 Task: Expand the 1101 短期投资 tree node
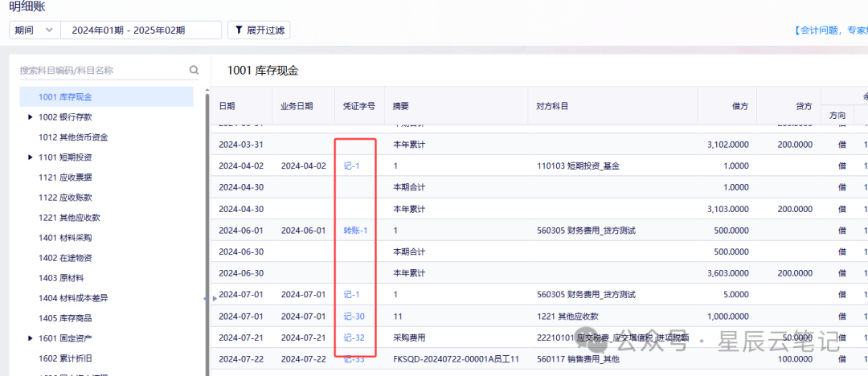click(31, 157)
